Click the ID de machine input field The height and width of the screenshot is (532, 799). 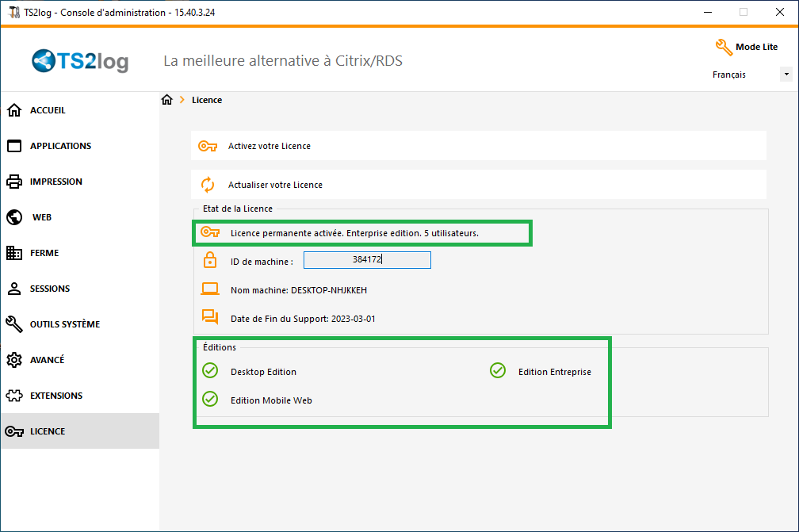(x=368, y=260)
